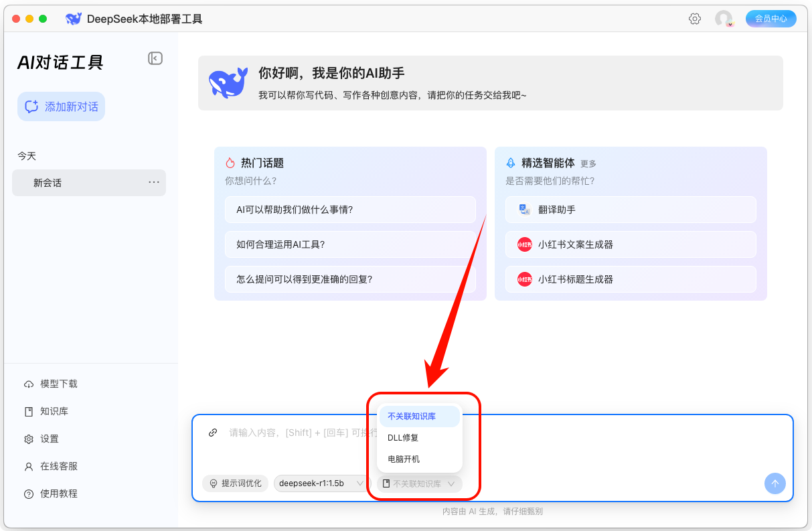
Task: Select topic 怎么提问可以得到更准确的回复?
Action: point(350,279)
